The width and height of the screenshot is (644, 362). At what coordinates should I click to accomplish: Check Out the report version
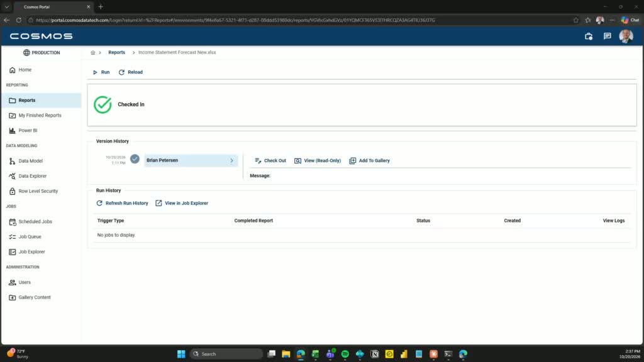pos(270,161)
